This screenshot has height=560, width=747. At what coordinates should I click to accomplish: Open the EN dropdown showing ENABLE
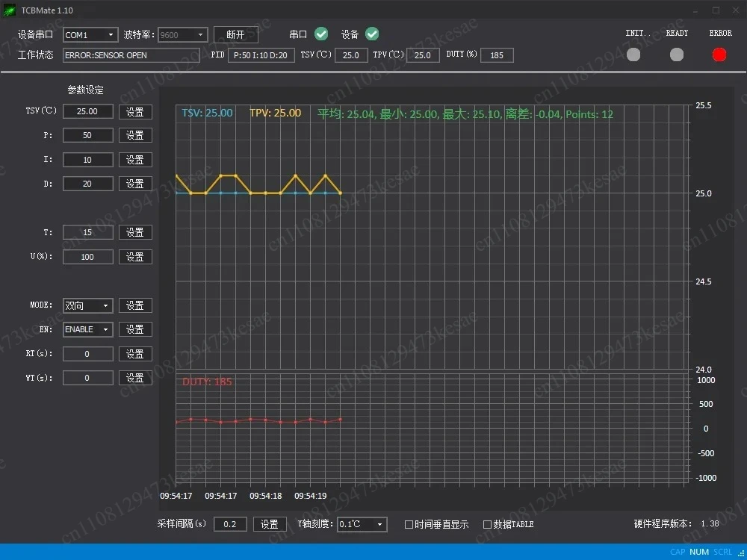point(87,329)
